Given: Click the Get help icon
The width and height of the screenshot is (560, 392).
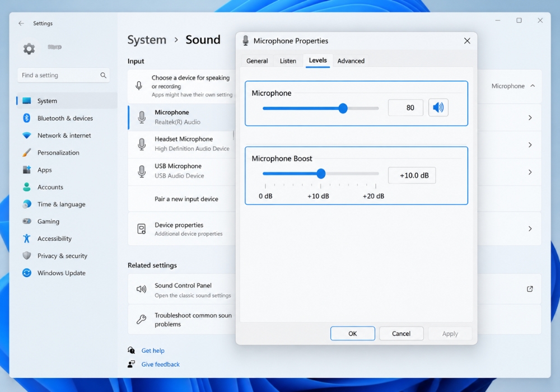Looking at the screenshot, I should pyautogui.click(x=132, y=350).
